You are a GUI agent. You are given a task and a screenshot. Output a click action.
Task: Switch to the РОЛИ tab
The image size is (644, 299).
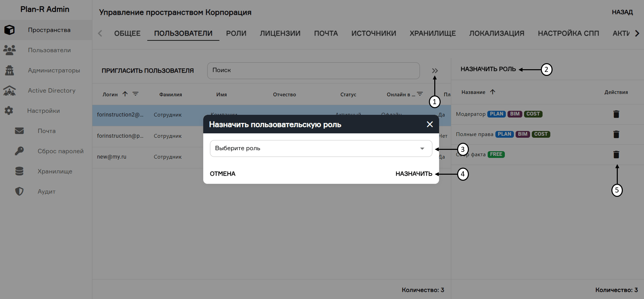[236, 33]
